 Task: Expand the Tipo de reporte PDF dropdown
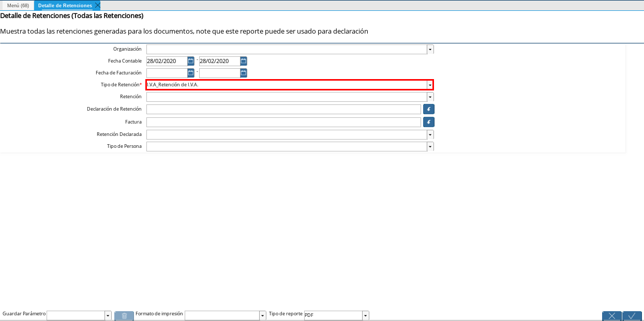(366, 315)
